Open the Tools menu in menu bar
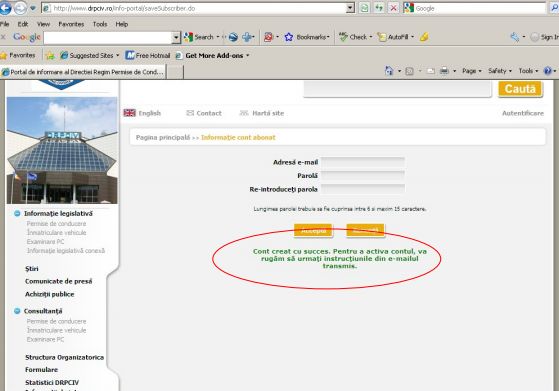This screenshot has height=391, width=559. pyautogui.click(x=100, y=24)
